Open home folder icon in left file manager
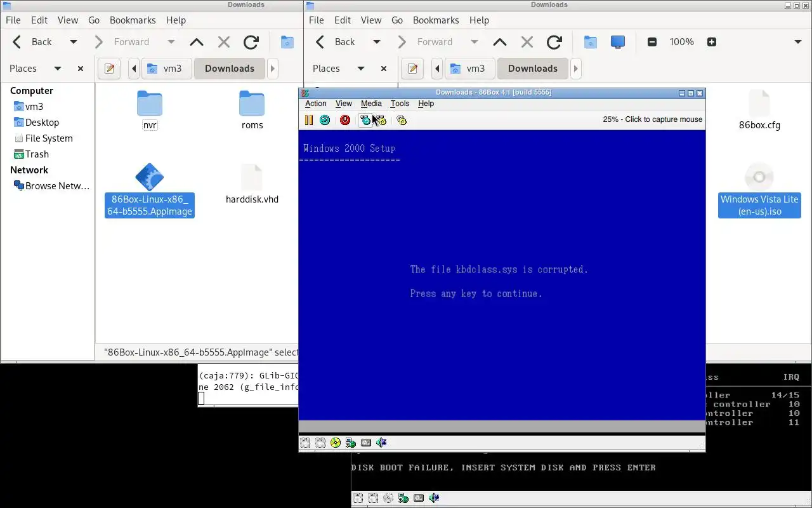812x508 pixels. click(287, 42)
